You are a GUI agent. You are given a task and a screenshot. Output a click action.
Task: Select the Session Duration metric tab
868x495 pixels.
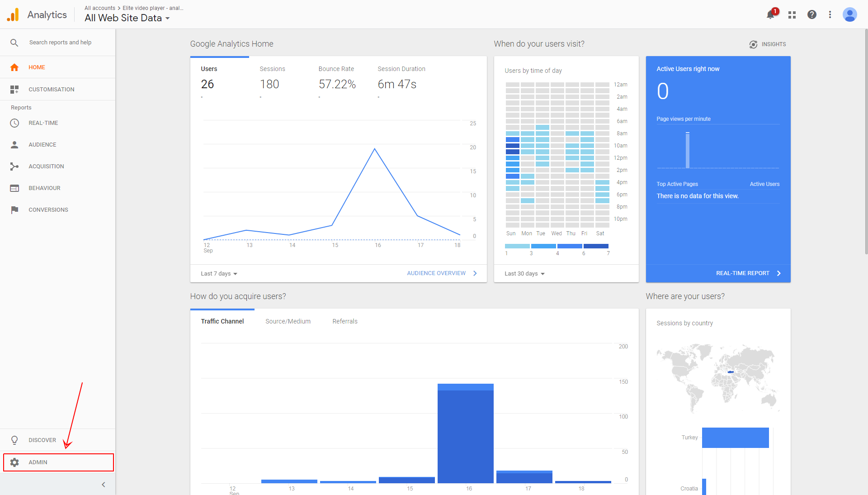[x=401, y=79]
